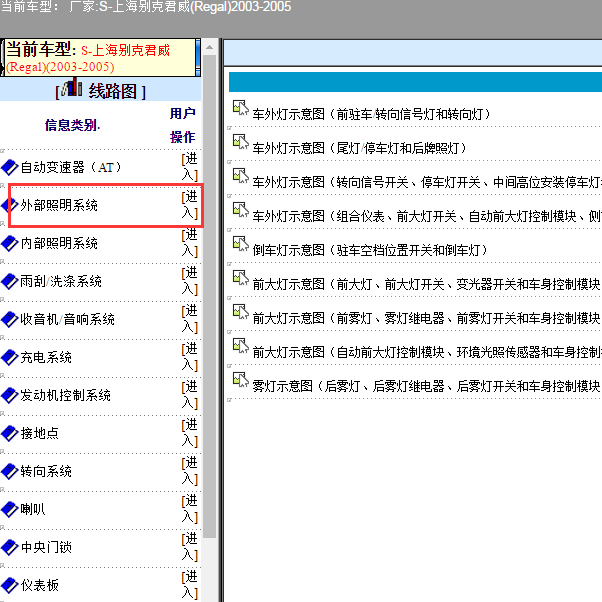Click book icon beside 收音机/音响系统
The width and height of the screenshot is (602, 602).
[x=10, y=319]
